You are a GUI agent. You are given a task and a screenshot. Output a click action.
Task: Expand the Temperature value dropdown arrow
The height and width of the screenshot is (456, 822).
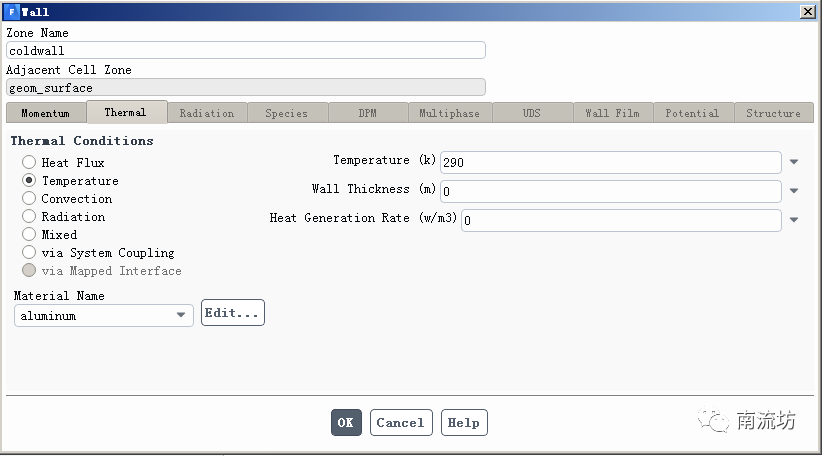[x=794, y=162]
